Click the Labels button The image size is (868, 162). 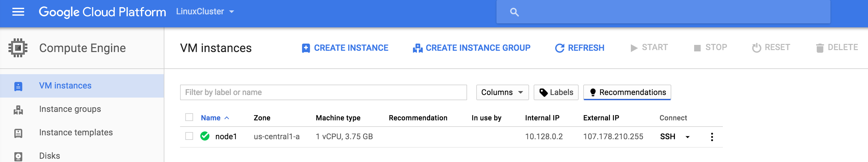(556, 92)
